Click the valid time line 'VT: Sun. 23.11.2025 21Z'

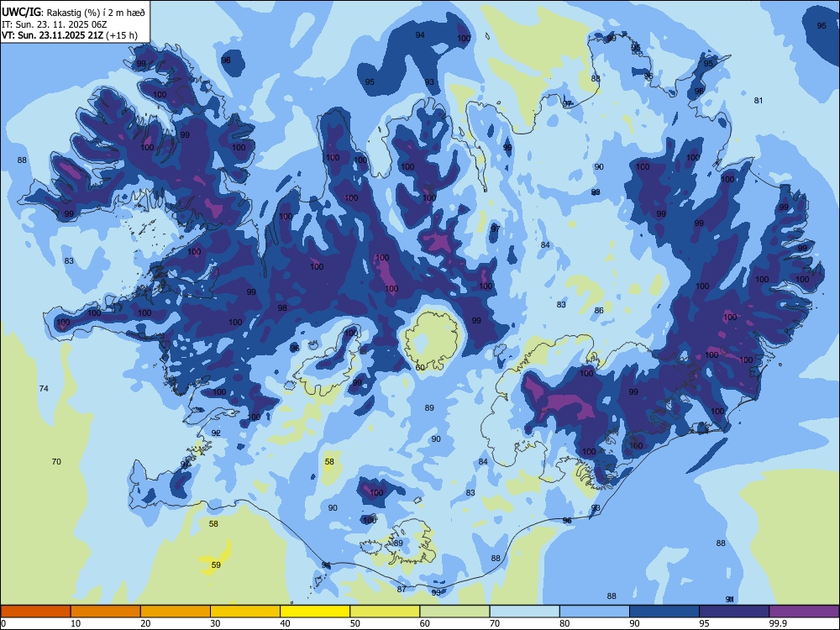(52, 35)
